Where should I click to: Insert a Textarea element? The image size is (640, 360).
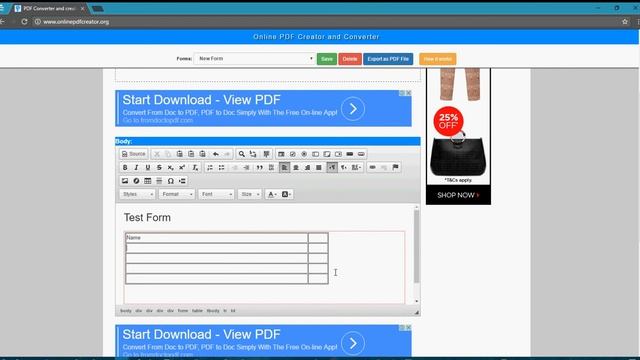327,154
